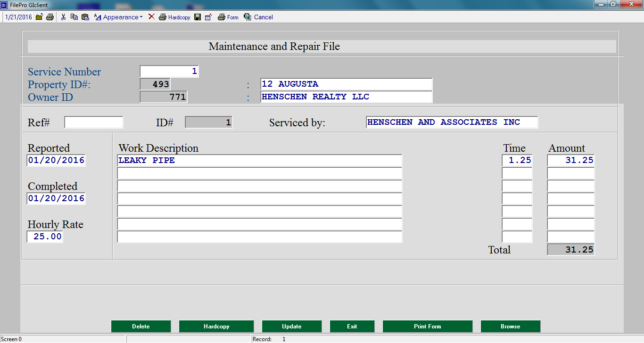Select the Hourly Rate field
Screen dimensions: 644x343
click(x=45, y=237)
